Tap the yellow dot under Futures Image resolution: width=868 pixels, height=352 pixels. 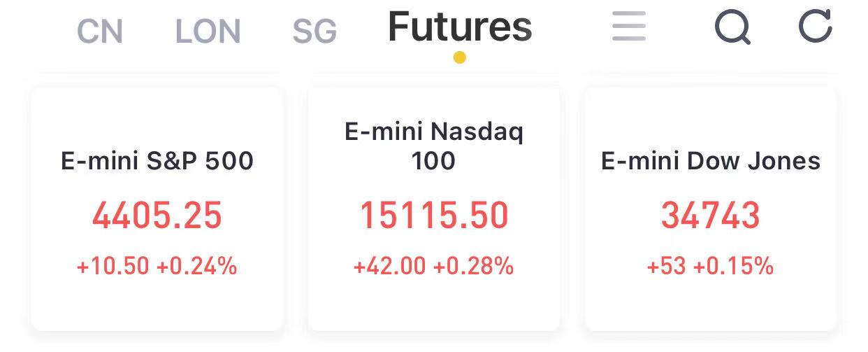tap(459, 57)
